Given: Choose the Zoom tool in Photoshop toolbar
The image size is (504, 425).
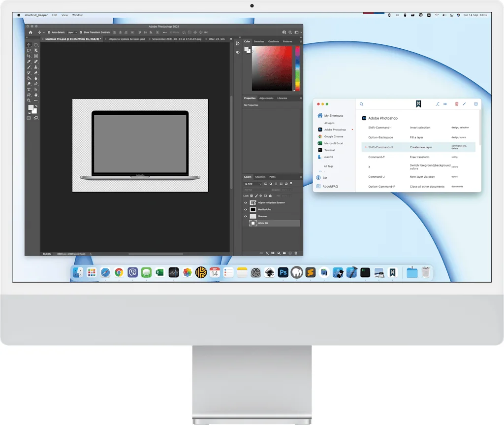Looking at the screenshot, I should coord(29,100).
